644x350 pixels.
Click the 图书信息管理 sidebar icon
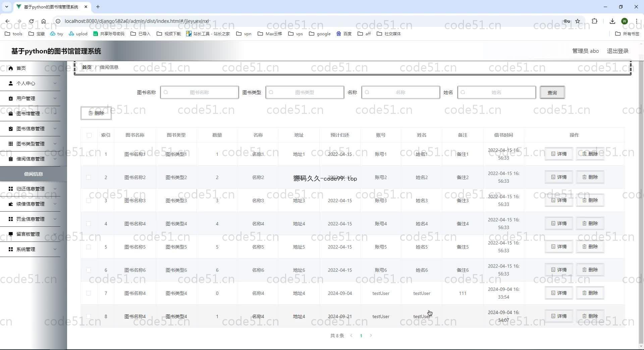pos(11,129)
